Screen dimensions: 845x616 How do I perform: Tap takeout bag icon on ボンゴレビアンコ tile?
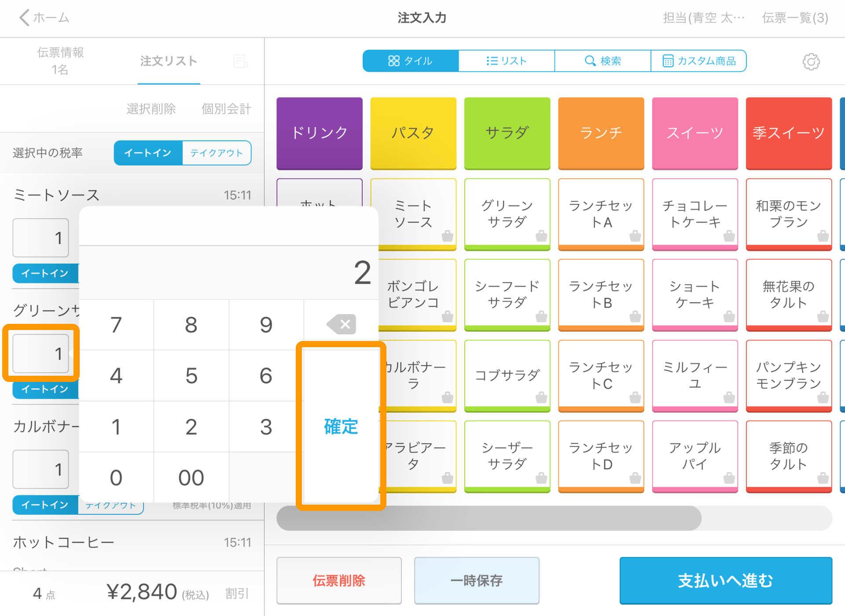[448, 316]
